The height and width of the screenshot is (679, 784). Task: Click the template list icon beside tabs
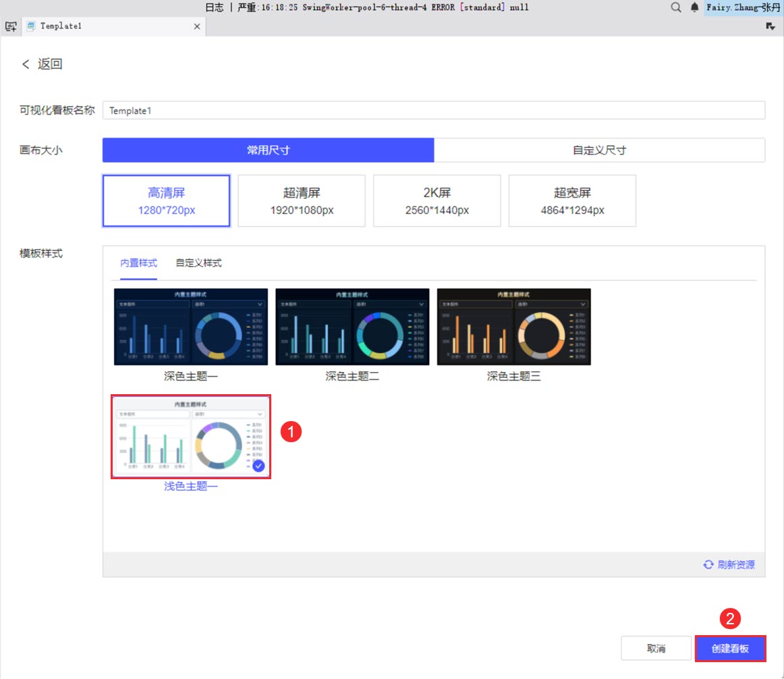pos(11,26)
